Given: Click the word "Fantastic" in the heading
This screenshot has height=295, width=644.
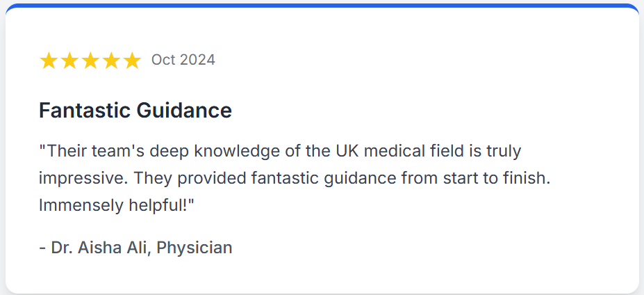Looking at the screenshot, I should pyautogui.click(x=84, y=110).
